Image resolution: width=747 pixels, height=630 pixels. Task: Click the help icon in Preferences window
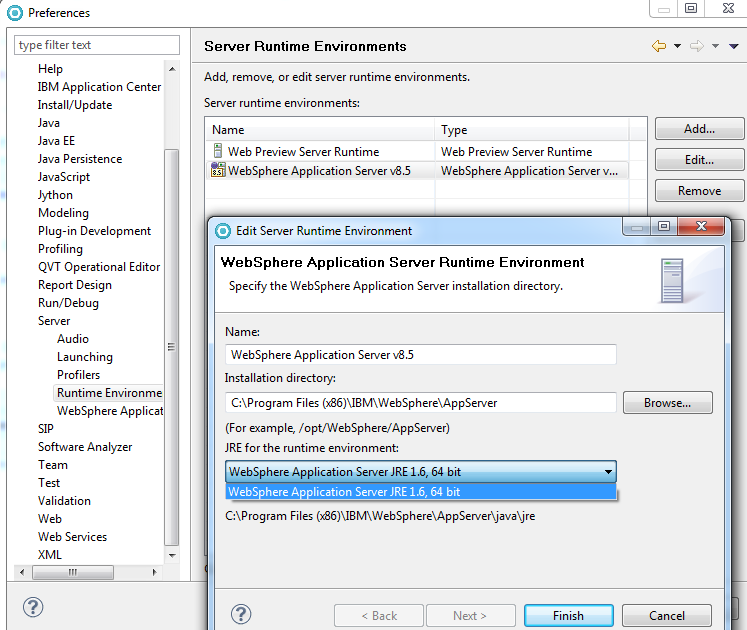point(33,607)
